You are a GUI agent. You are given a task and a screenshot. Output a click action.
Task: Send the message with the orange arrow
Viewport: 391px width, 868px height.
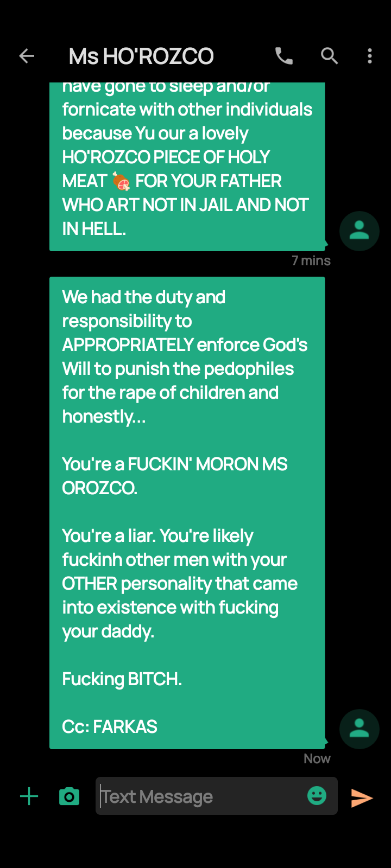[x=362, y=797]
